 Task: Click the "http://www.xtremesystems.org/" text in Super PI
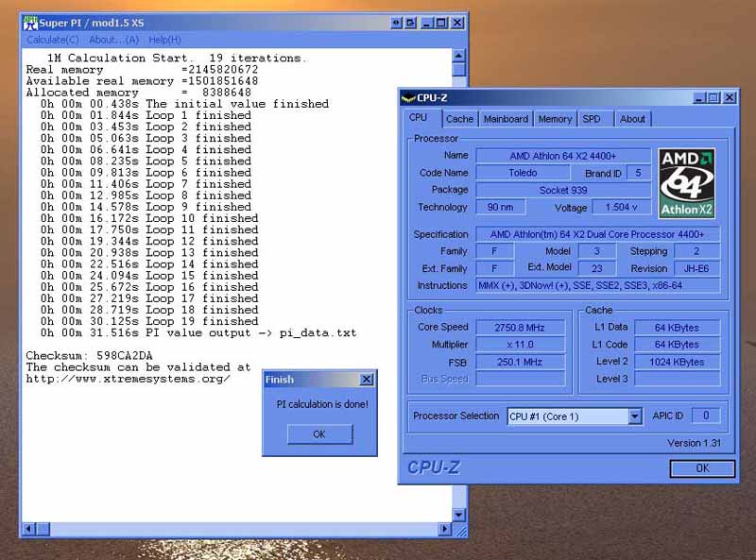pos(128,379)
